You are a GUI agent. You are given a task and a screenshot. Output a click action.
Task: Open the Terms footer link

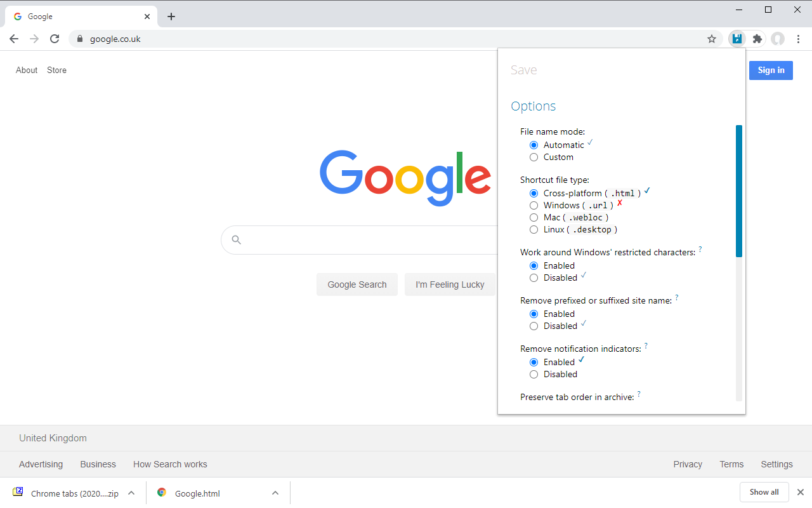pos(731,464)
